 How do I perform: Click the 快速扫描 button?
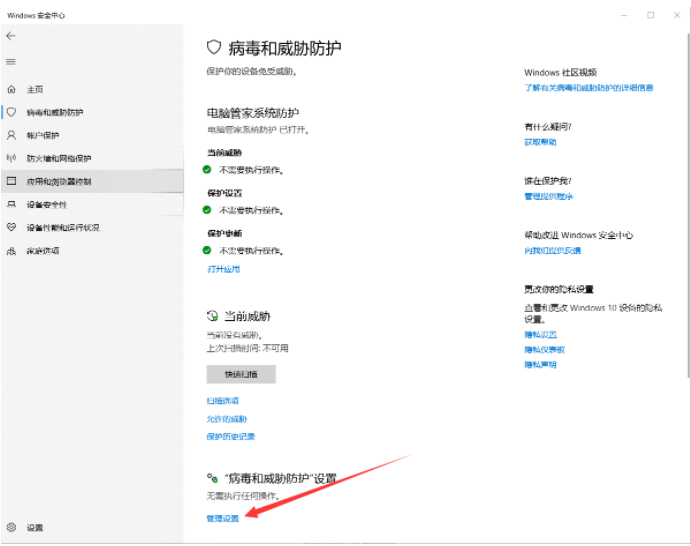point(241,374)
